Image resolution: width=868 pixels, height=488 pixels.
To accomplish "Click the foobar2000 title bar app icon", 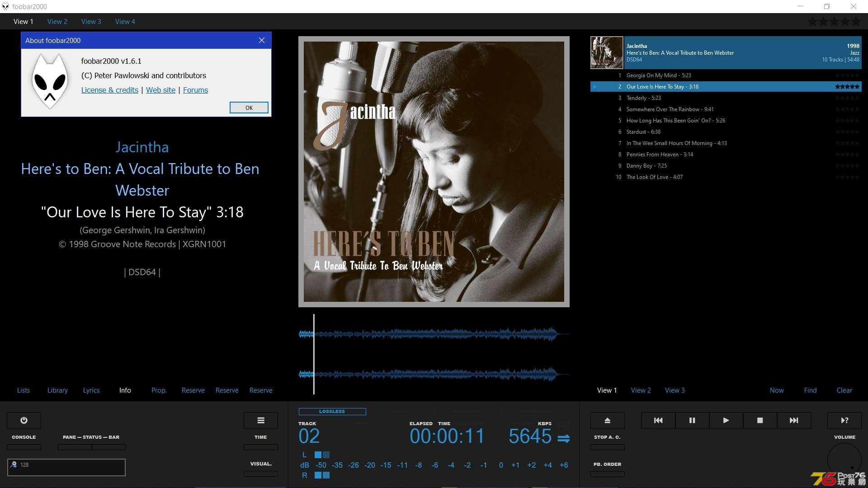I will click(5, 6).
